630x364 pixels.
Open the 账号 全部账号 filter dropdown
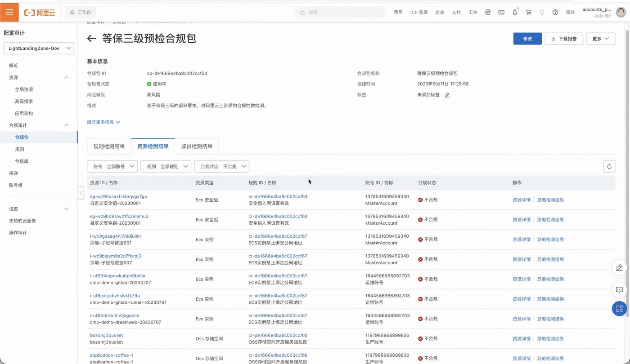(112, 166)
